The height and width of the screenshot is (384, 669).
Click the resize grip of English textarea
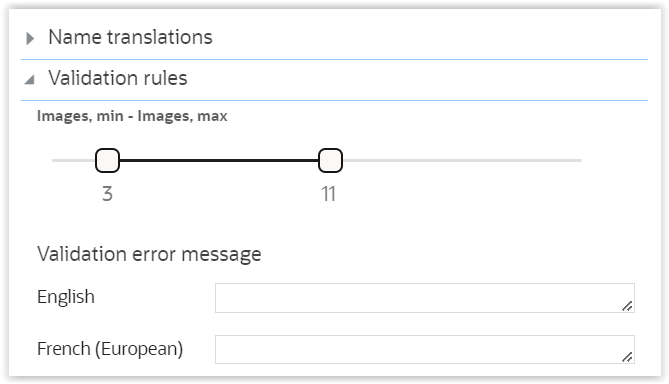[x=627, y=306]
